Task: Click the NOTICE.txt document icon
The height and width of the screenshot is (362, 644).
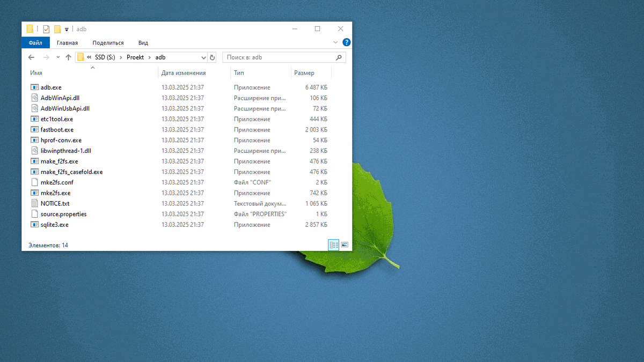Action: [35, 203]
